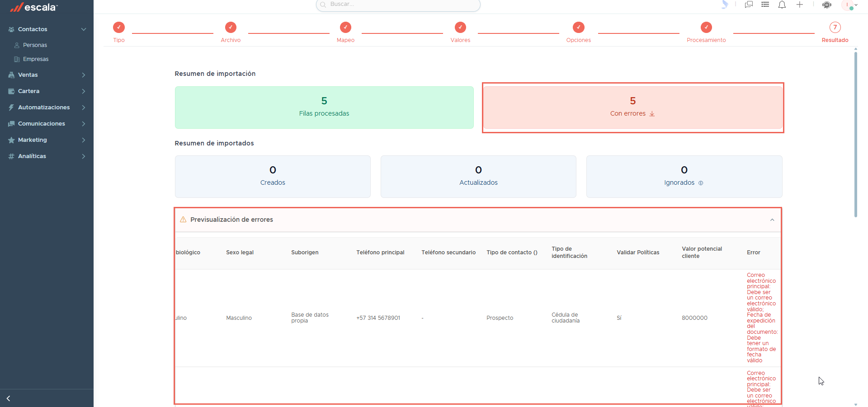Click step 7 Resultado circle
Screen dimensions: 868x407
tap(835, 27)
